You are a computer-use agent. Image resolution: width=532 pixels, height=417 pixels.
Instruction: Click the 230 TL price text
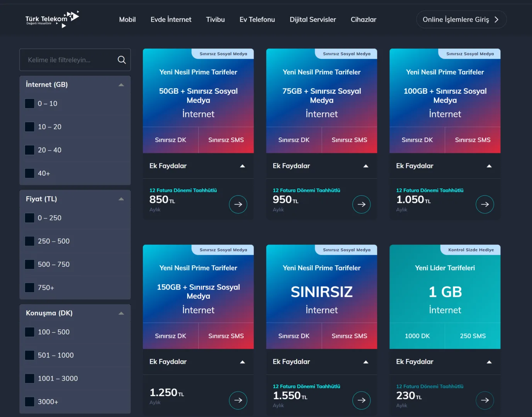(x=409, y=396)
